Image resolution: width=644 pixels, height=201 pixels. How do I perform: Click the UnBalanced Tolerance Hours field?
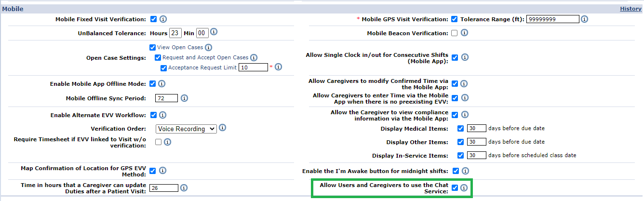[x=175, y=33]
